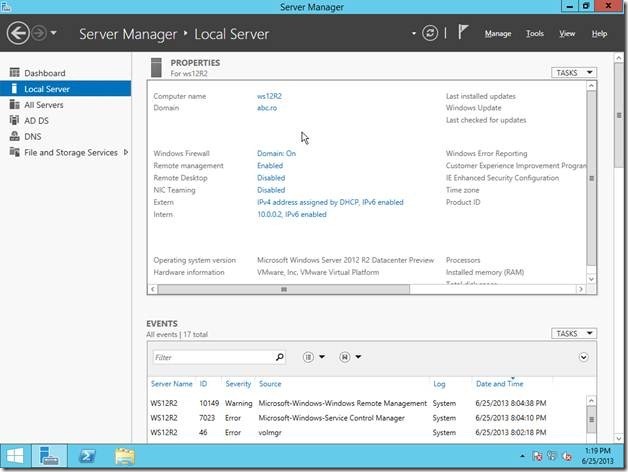Open PowerShell from the taskbar
This screenshot has height=472, width=628.
(87, 456)
